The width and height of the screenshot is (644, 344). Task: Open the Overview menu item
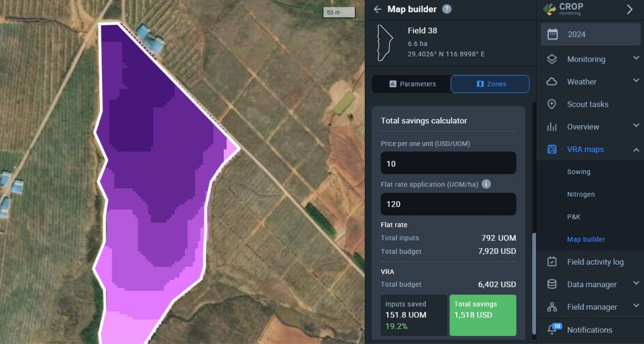click(x=583, y=127)
